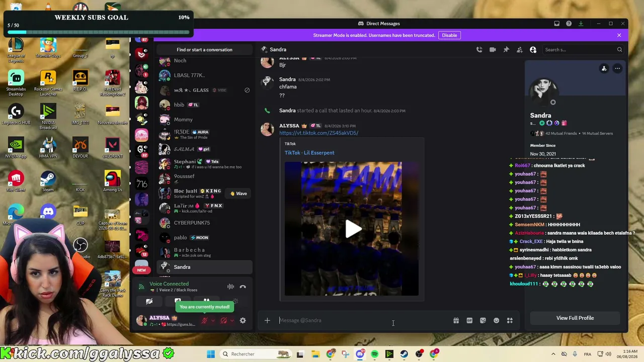The image size is (644, 362).
Task: Start a video call with Sandra
Action: tap(493, 50)
